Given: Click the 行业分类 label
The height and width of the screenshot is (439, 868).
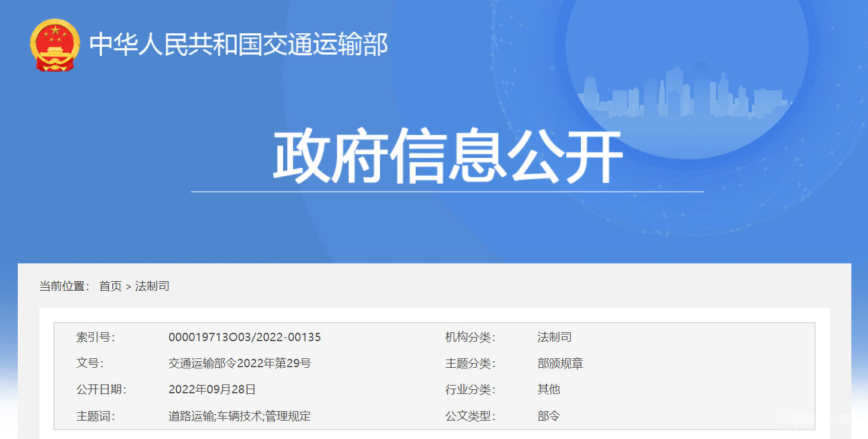Looking at the screenshot, I should [470, 389].
